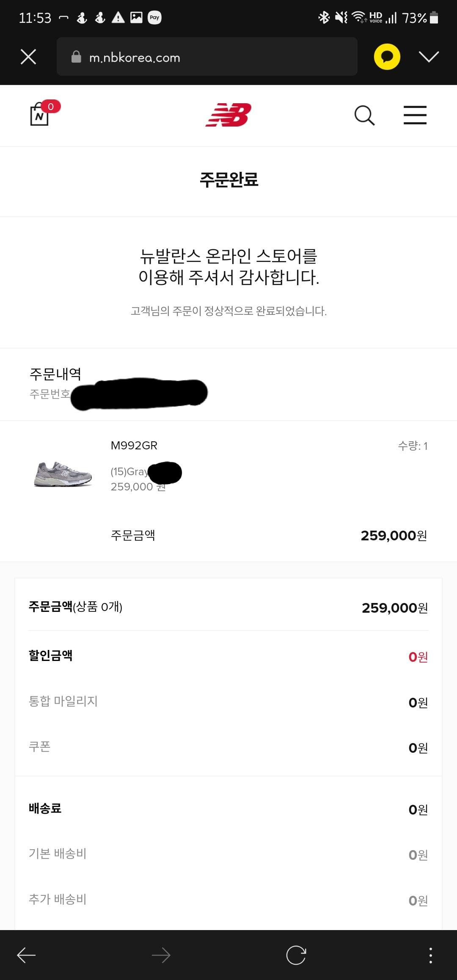
Task: Reload the page with refresh icon
Action: pyautogui.click(x=296, y=955)
